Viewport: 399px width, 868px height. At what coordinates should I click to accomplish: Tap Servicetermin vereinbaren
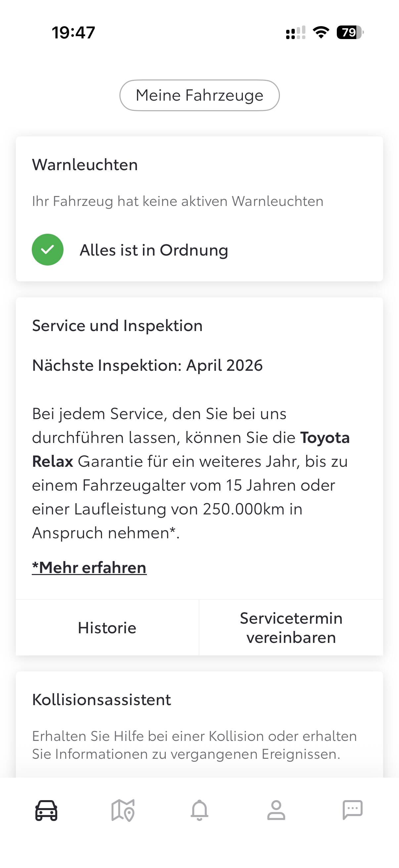coord(291,628)
